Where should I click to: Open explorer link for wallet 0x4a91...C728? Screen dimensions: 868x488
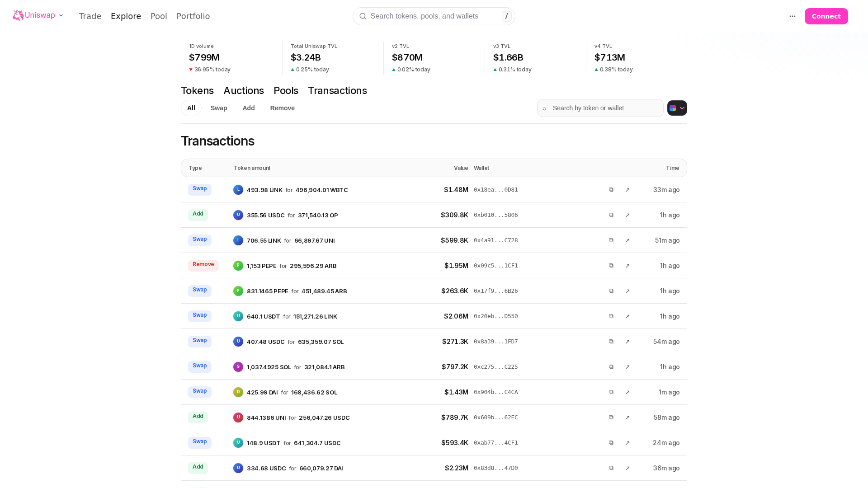627,240
